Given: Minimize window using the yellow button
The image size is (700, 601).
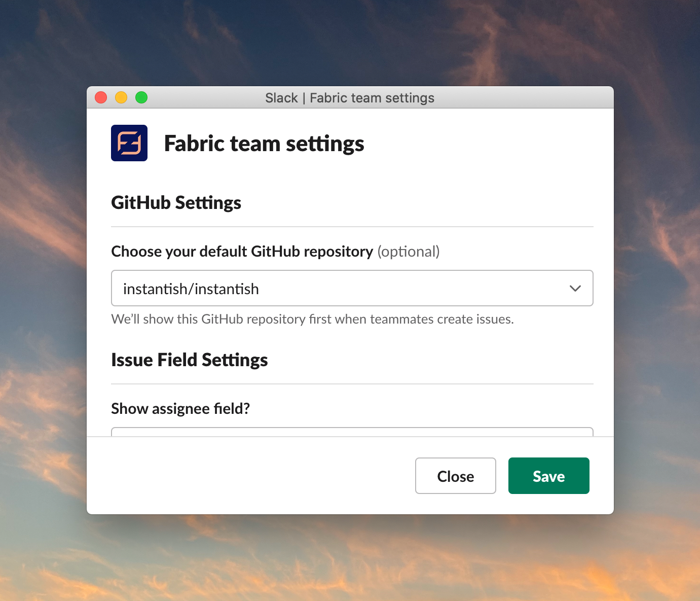Looking at the screenshot, I should click(121, 97).
